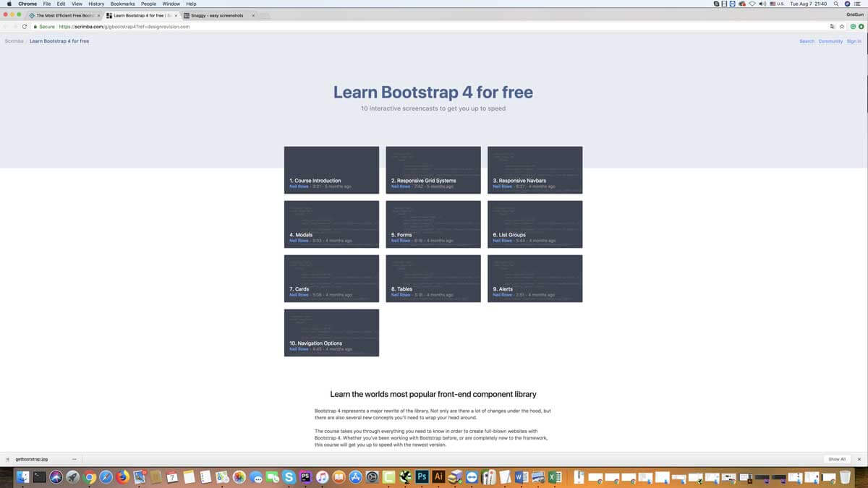Viewport: 868px width, 488px height.
Task: Open the Modals screencast card
Action: point(331,224)
